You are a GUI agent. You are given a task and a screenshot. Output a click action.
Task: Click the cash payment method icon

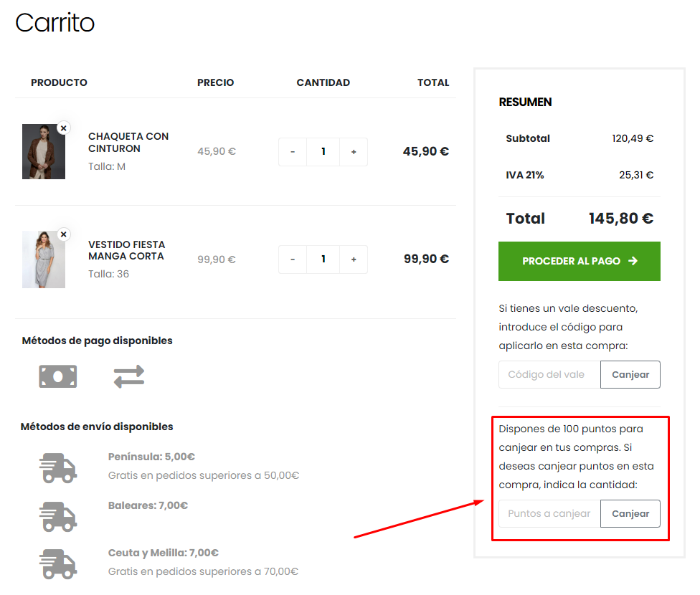pyautogui.click(x=58, y=376)
